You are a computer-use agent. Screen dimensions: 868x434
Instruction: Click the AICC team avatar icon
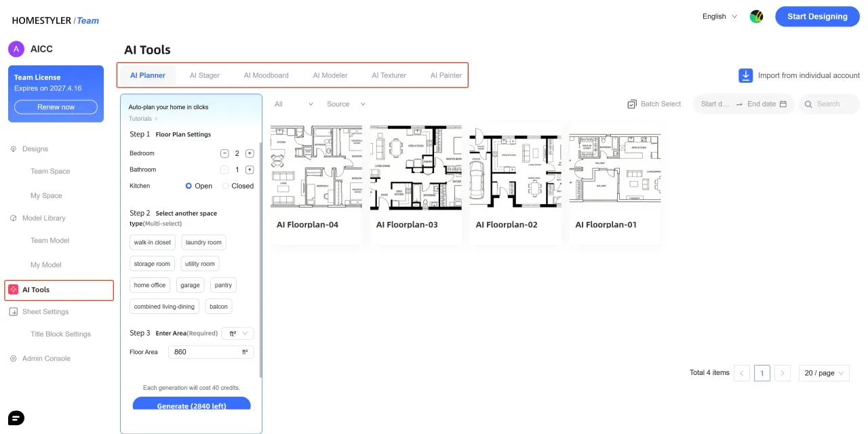(x=16, y=49)
